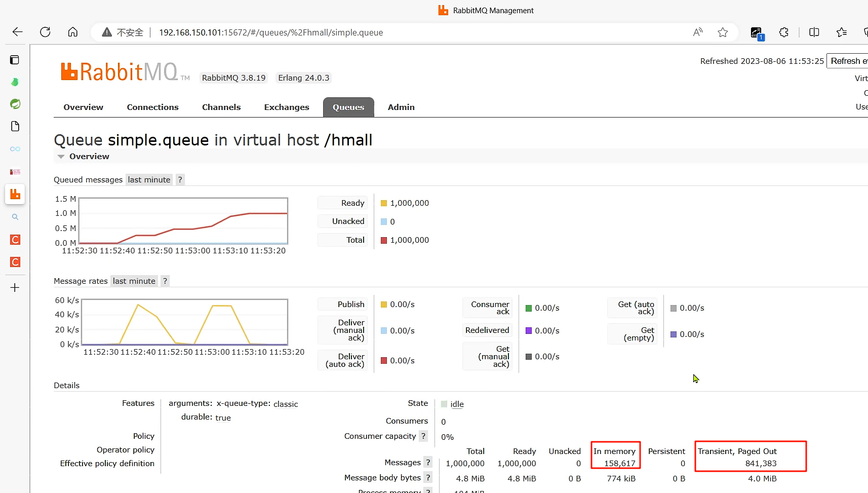Add page to favorites star icon

(723, 32)
